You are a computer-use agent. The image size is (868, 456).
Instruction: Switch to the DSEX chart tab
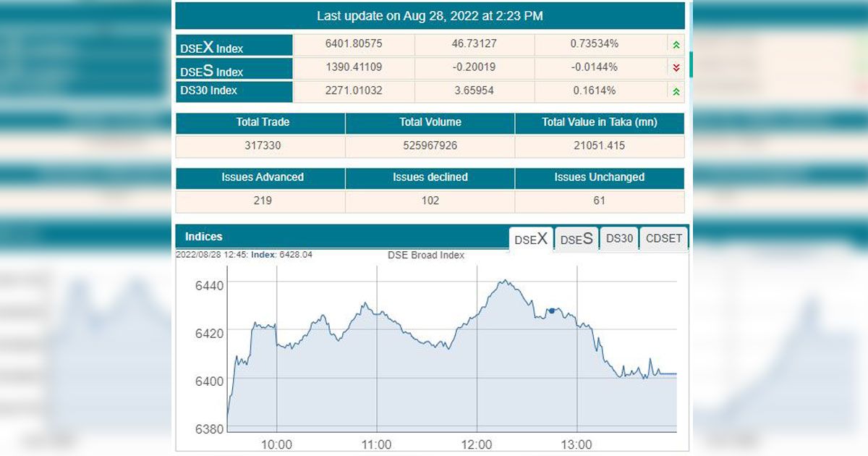pos(531,239)
